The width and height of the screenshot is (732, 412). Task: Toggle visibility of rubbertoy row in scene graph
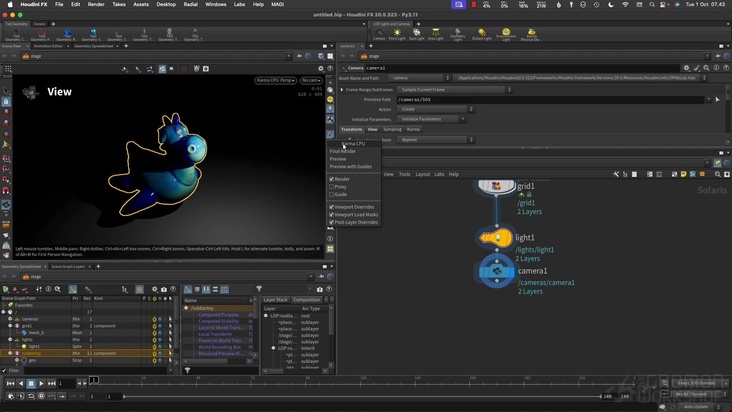(155, 353)
